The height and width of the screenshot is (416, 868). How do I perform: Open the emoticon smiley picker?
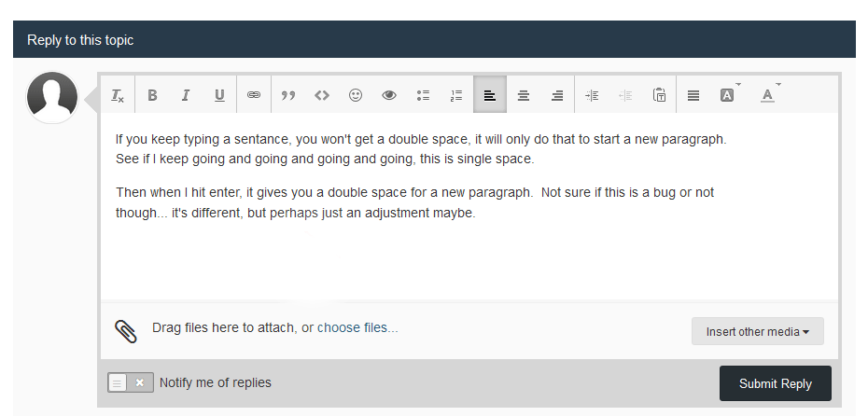click(356, 95)
